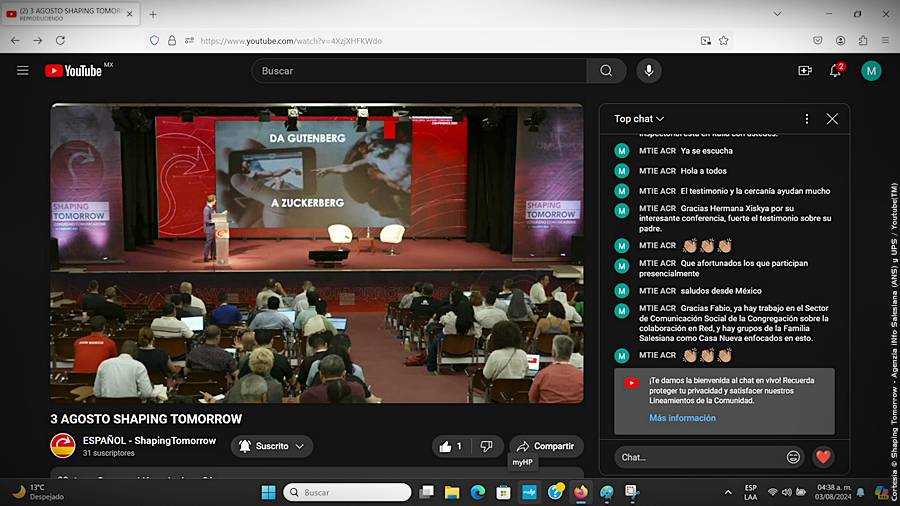View site security lock information
The height and width of the screenshot is (506, 900).
[x=172, y=41]
